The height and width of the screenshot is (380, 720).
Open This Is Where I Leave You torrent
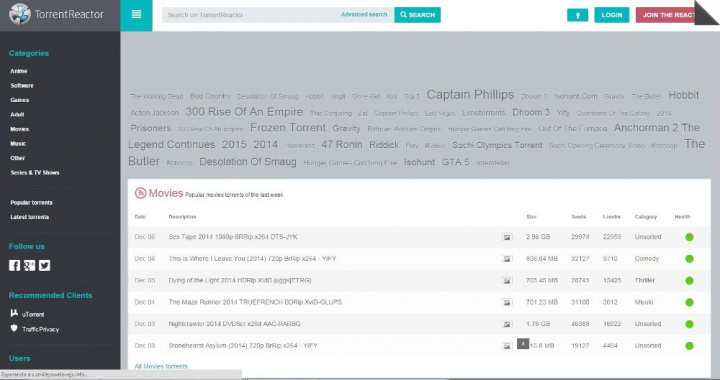pyautogui.click(x=252, y=258)
